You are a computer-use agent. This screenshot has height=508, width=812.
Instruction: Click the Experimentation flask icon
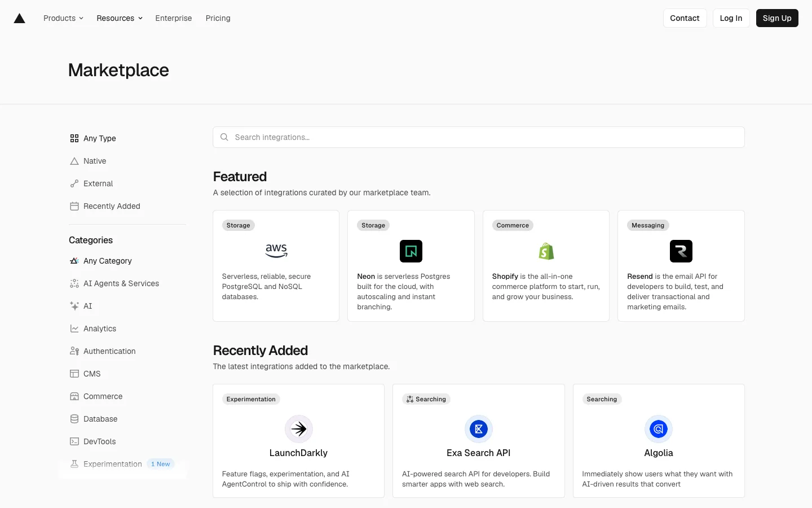tap(74, 464)
